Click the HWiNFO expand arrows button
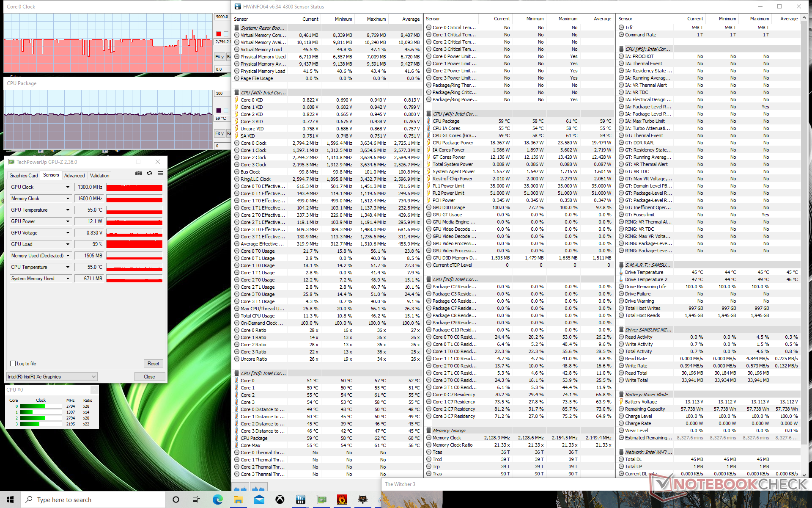The width and height of the screenshot is (812, 508). click(x=240, y=489)
